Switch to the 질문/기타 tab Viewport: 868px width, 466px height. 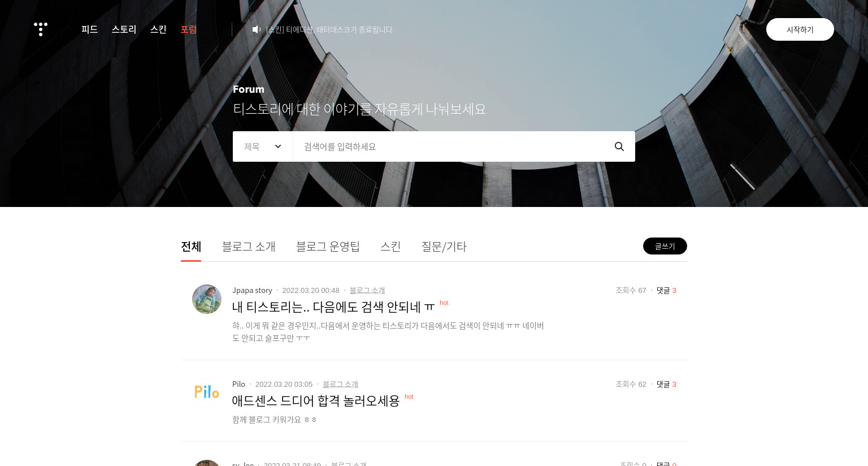pos(444,247)
